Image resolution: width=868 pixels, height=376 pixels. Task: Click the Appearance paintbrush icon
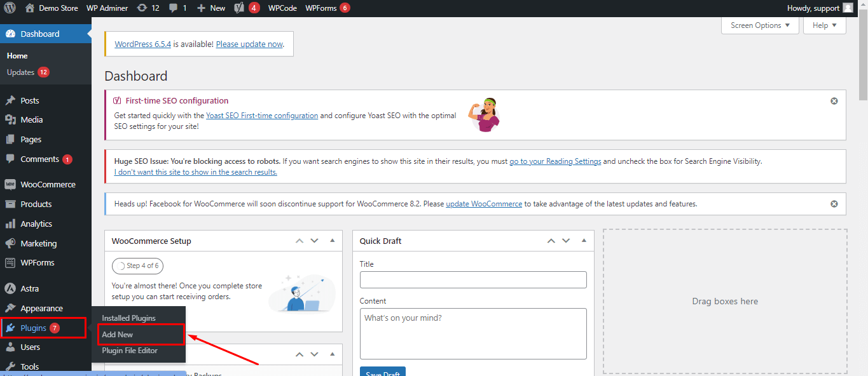click(10, 308)
